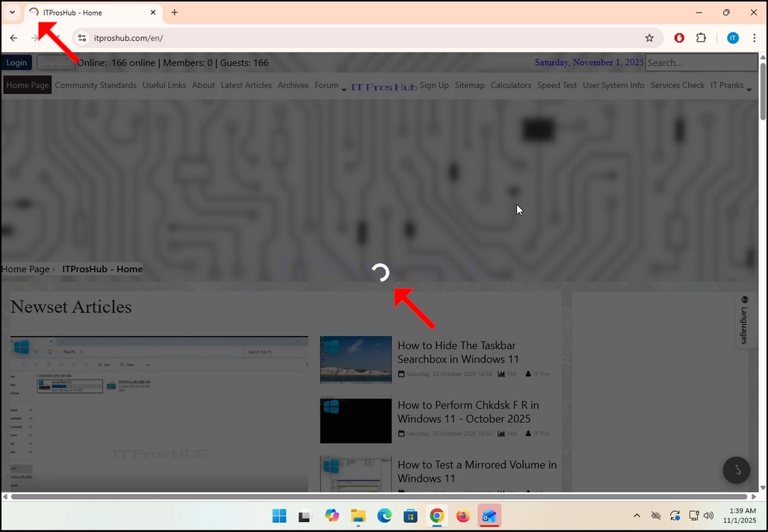Open Sign Up in navigation bar
Screen dimensions: 768x532
(434, 85)
